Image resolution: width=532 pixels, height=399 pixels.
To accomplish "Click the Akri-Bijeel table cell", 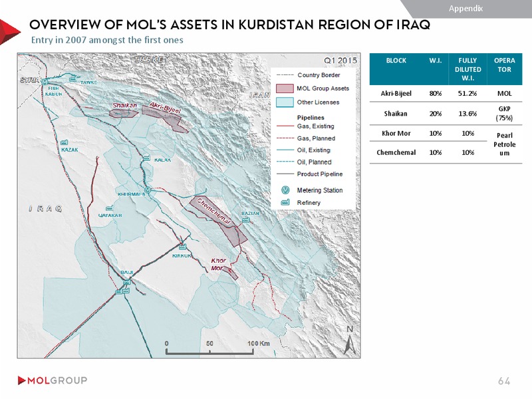I will [396, 93].
